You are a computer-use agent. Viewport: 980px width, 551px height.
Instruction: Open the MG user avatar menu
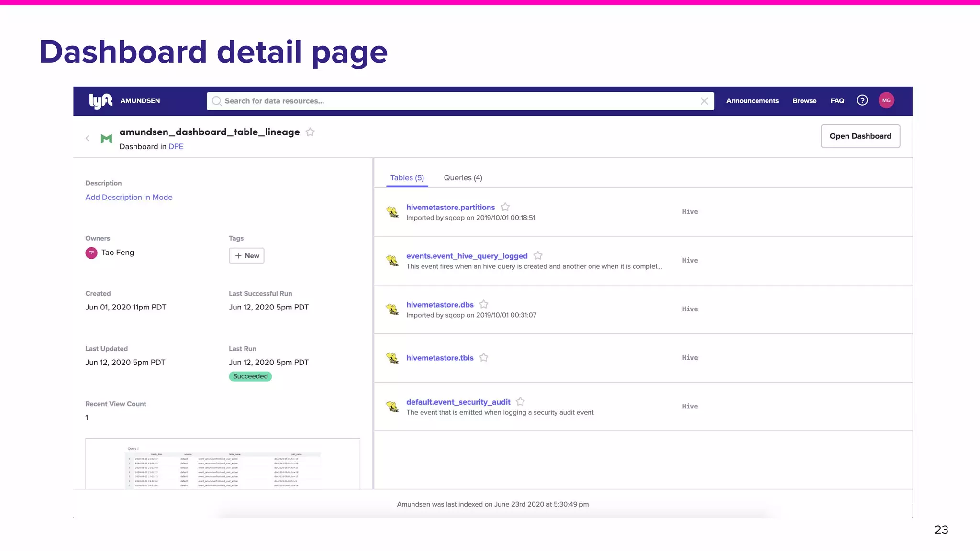(x=886, y=100)
